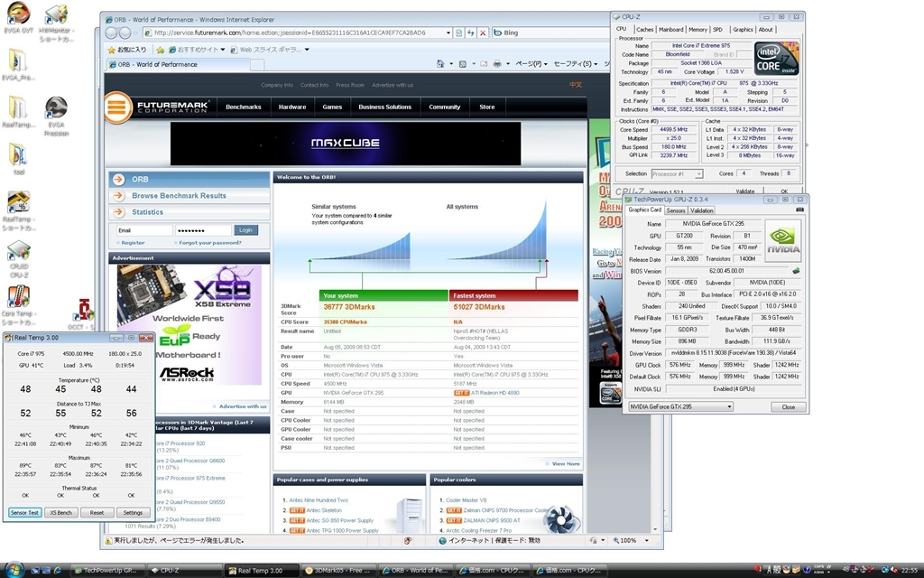This screenshot has width=924, height=578.
Task: Expand the Web スライス ギャラリー dropdown
Action: click(x=307, y=50)
